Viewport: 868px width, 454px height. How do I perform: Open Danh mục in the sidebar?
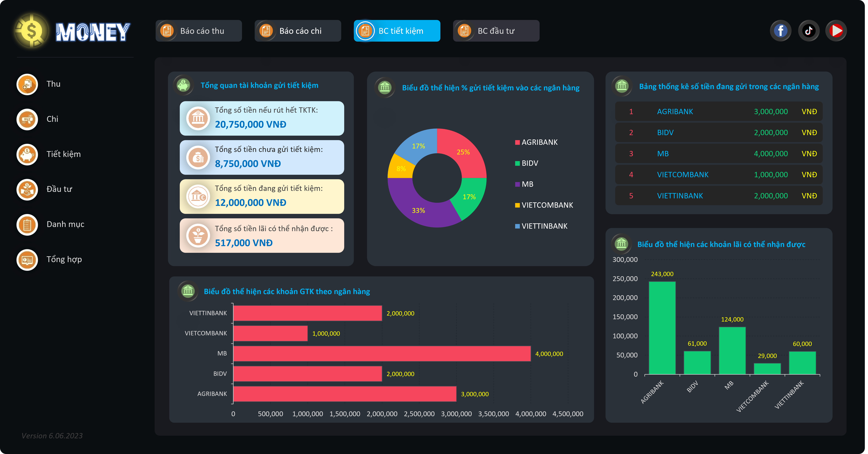pos(65,224)
